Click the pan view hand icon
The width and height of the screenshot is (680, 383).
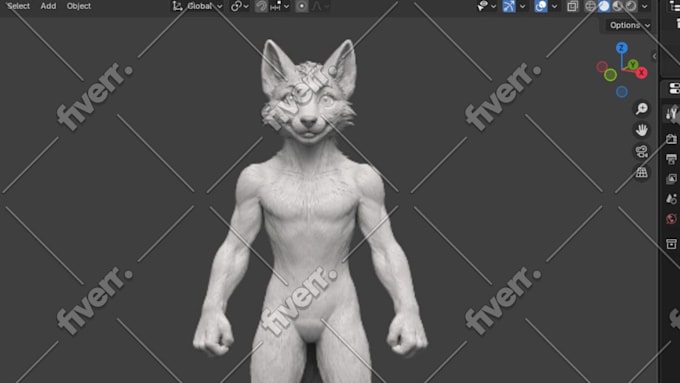(641, 130)
